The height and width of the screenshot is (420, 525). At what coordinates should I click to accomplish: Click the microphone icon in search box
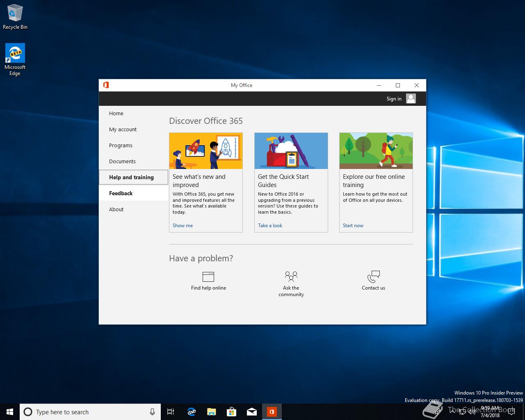tap(152, 412)
